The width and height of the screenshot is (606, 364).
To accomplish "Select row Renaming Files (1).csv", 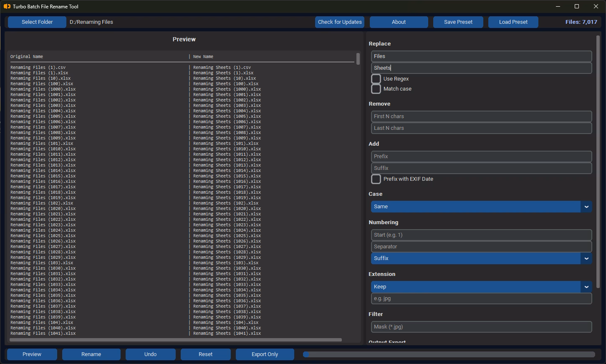I will point(38,67).
